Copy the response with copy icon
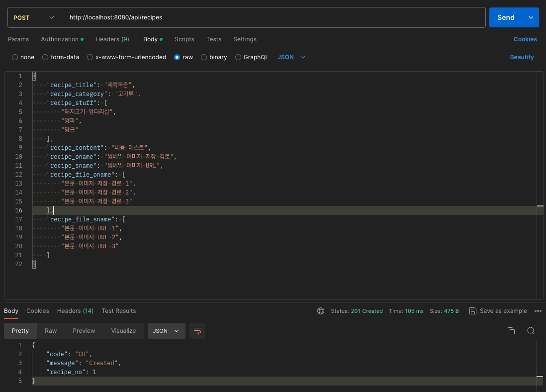 click(511, 331)
